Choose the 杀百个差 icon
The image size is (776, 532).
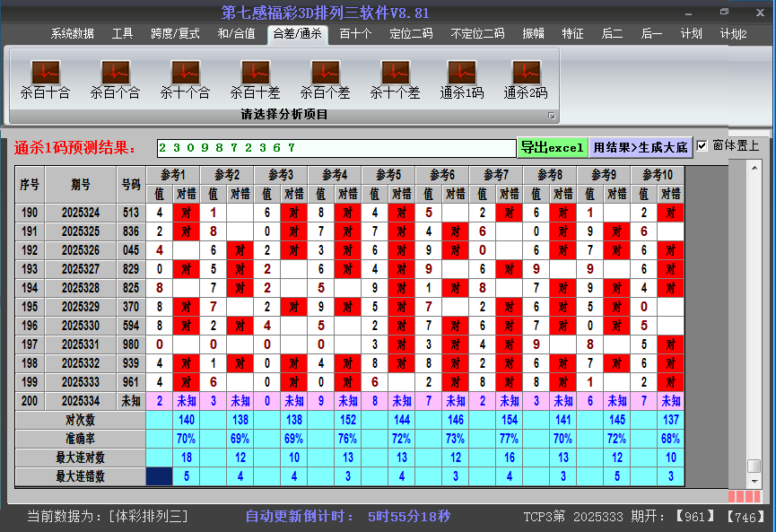point(325,74)
